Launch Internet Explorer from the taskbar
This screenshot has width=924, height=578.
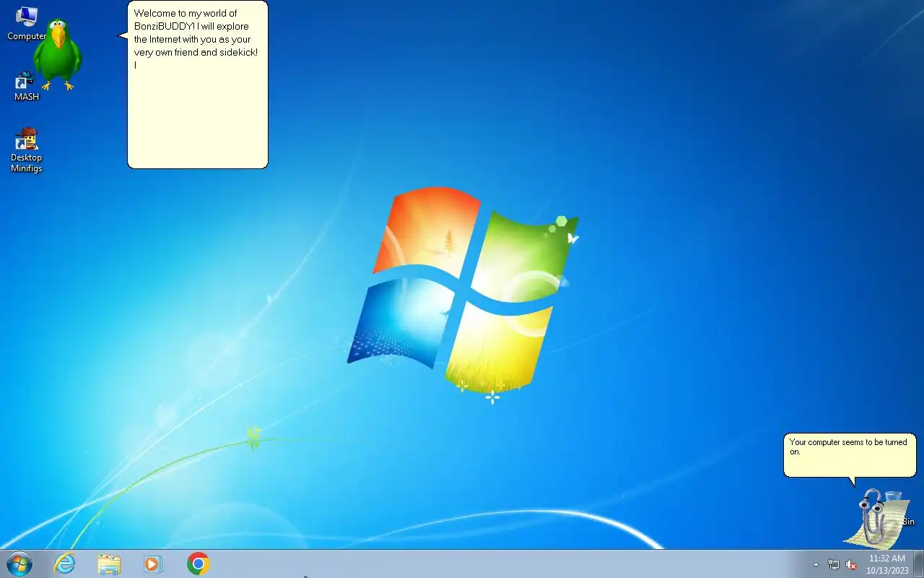tap(65, 564)
